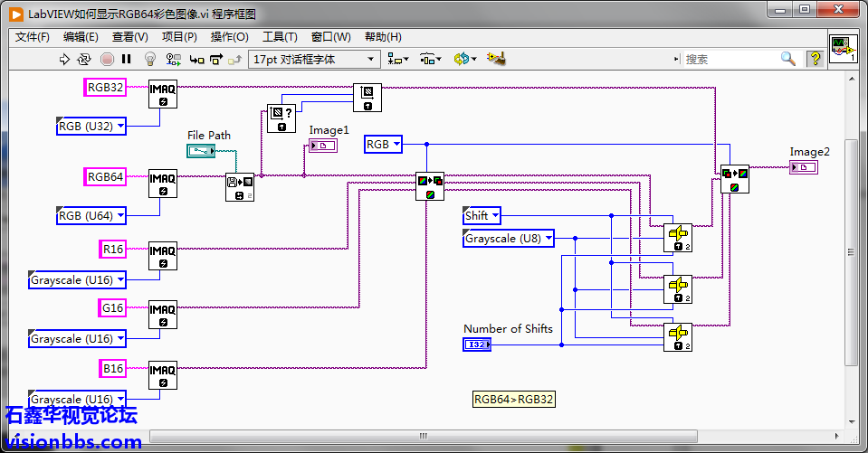
Task: Click the Abort Execution stop icon
Action: point(107,59)
